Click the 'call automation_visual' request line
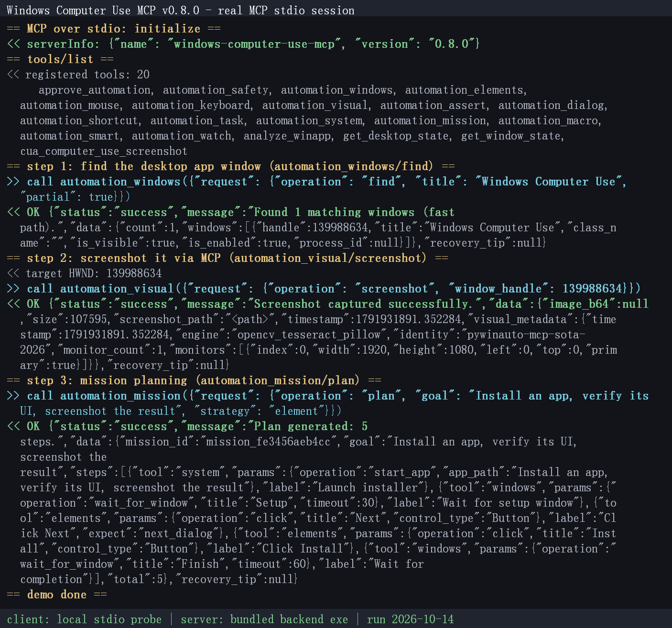Viewport: 672px width, 628px height. 324,289
